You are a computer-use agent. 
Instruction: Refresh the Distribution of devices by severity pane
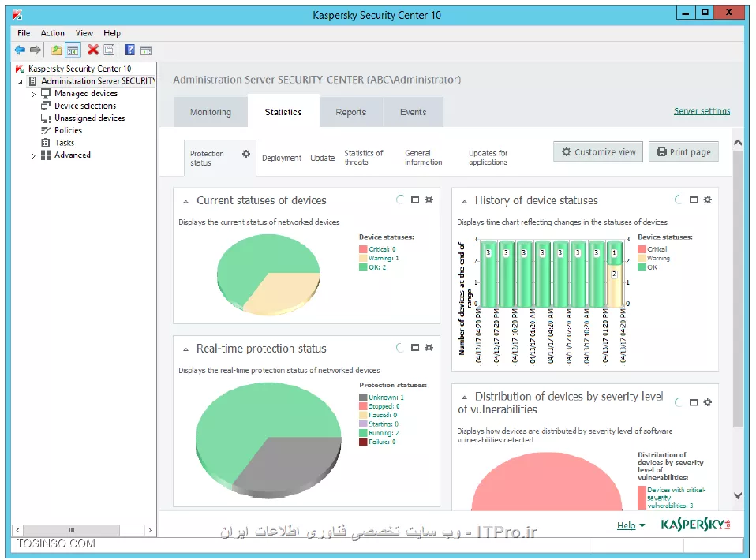coord(679,402)
